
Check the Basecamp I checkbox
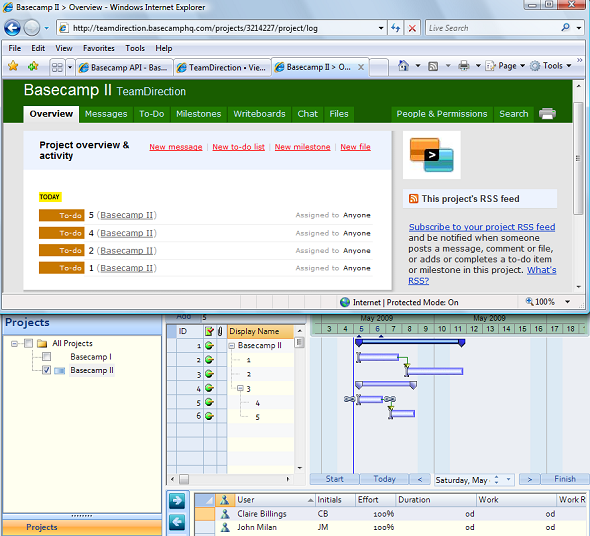[x=47, y=356]
